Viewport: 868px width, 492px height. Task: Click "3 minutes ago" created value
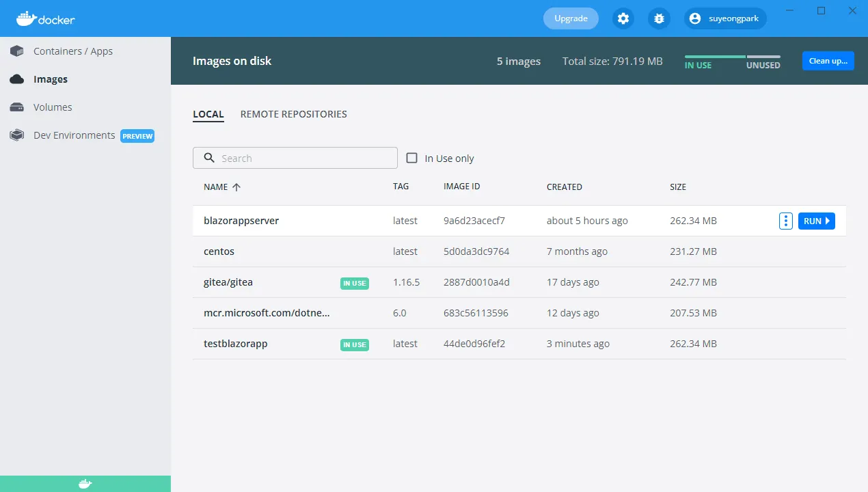pyautogui.click(x=578, y=344)
